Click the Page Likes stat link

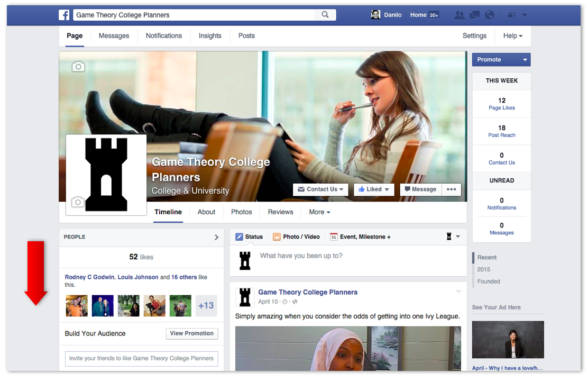pos(501,108)
